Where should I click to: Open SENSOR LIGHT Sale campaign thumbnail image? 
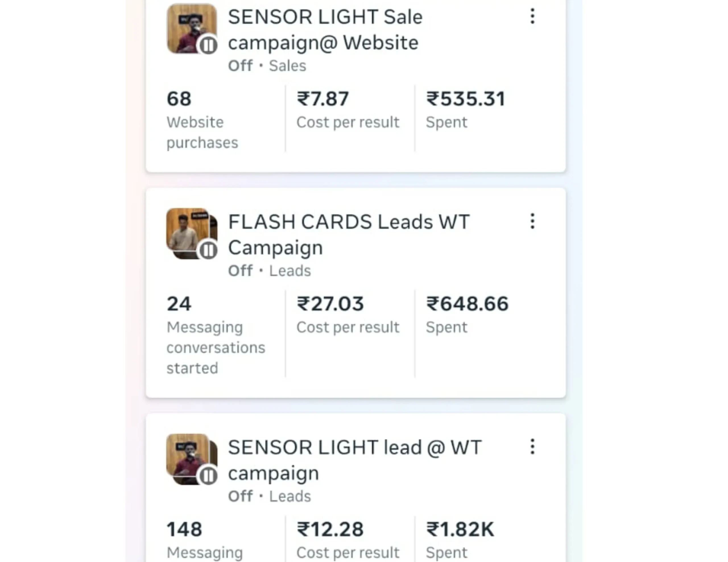[x=187, y=25]
